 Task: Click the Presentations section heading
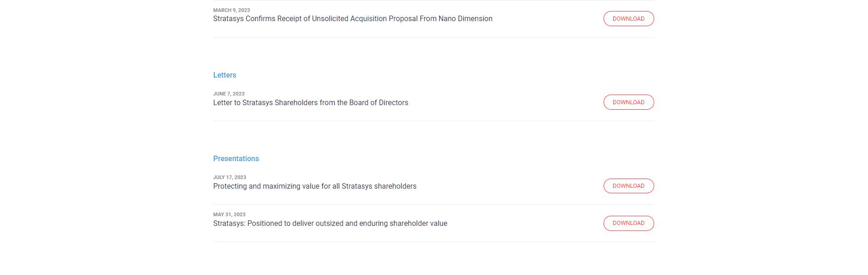point(236,159)
